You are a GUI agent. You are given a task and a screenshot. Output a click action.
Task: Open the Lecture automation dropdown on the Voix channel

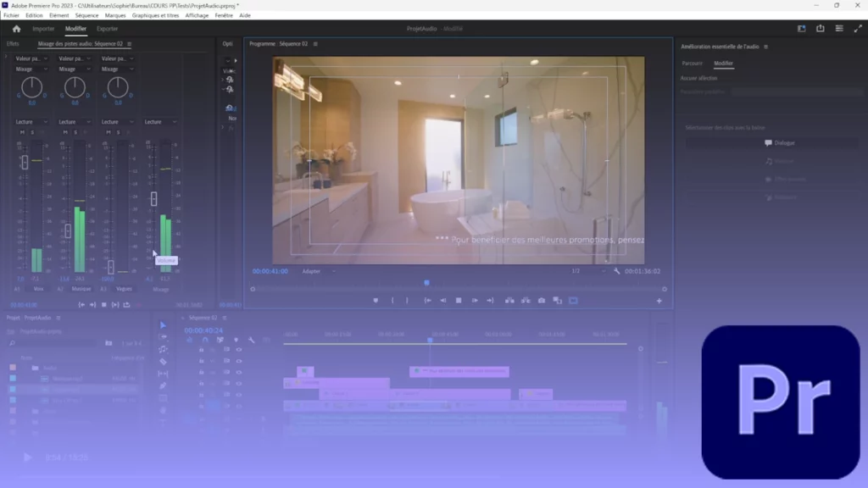click(31, 121)
